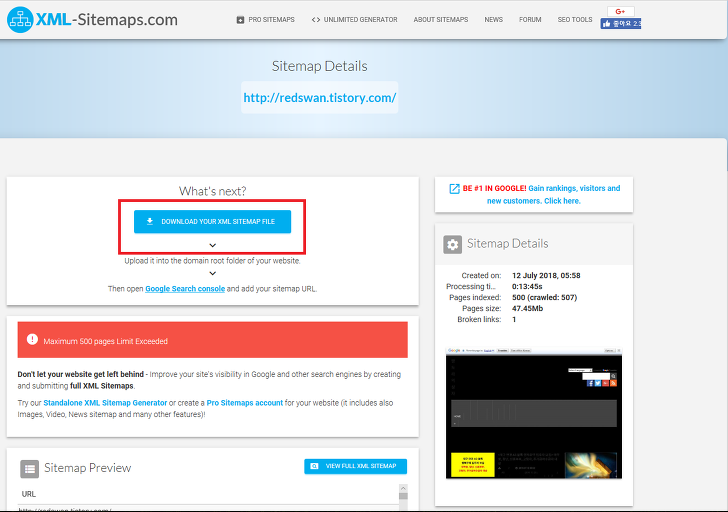Click the gear icon beside Sitemap Details
This screenshot has height=512, width=728.
[x=452, y=244]
